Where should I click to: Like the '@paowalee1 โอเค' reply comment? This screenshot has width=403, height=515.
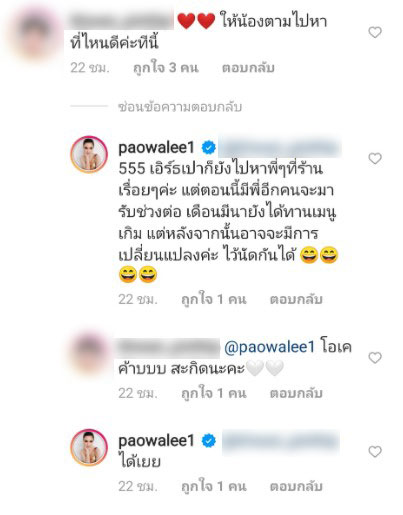(x=375, y=358)
